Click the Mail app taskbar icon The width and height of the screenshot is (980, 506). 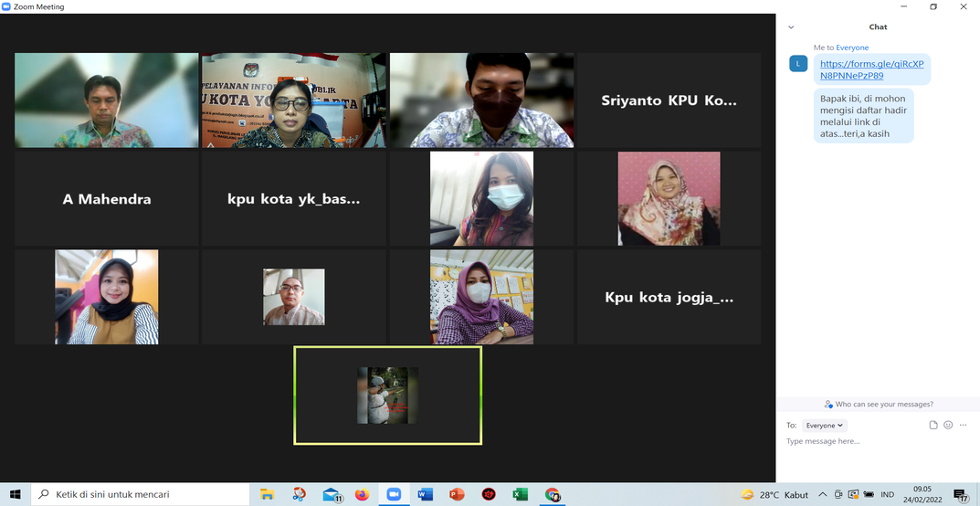coord(331,494)
